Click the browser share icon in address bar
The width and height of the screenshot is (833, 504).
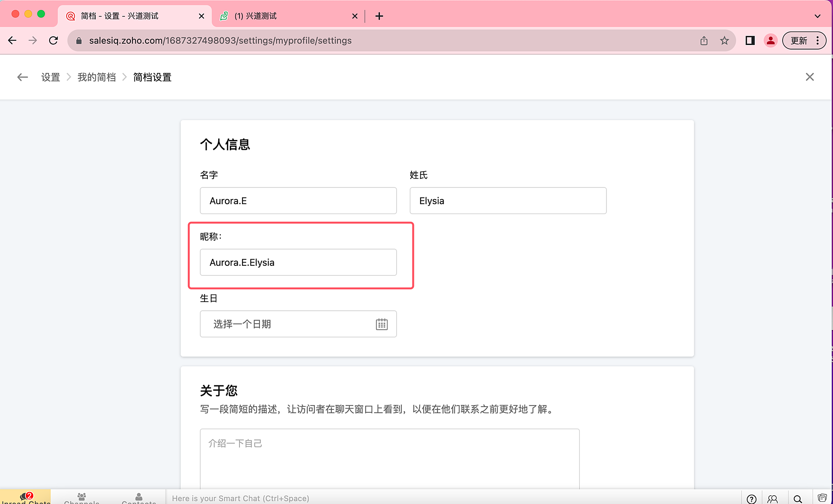click(x=704, y=40)
